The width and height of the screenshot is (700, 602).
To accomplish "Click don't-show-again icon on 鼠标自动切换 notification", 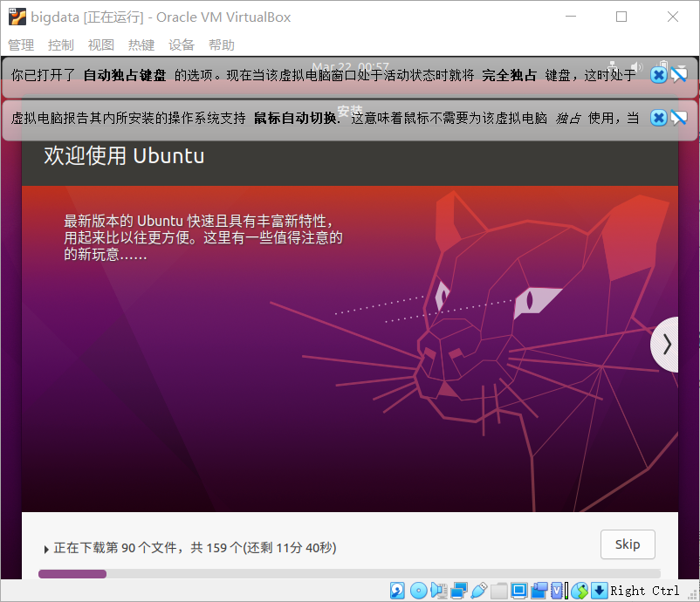I will (678, 118).
